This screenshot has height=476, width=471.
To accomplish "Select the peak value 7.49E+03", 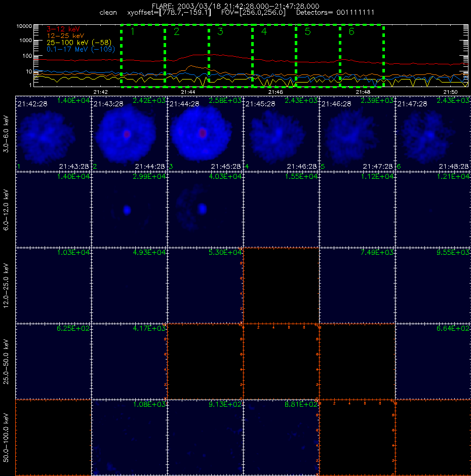I will pos(377,252).
